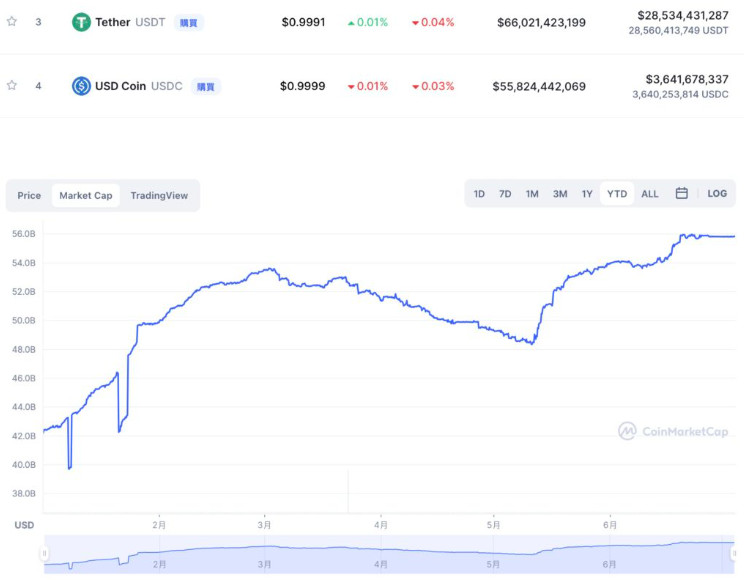Show ALL time chart data
This screenshot has height=580, width=744.
pos(650,194)
